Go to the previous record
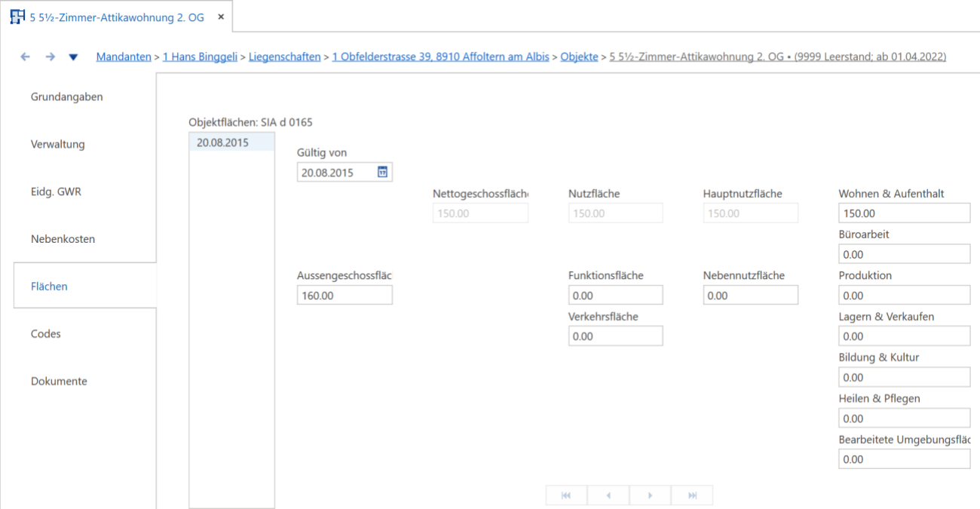The height and width of the screenshot is (509, 980). (608, 495)
